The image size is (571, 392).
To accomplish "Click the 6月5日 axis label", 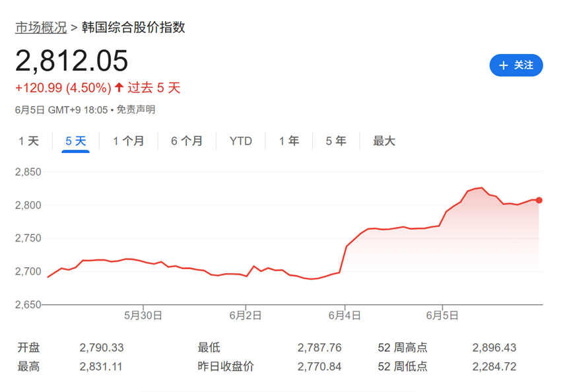I will point(442,315).
